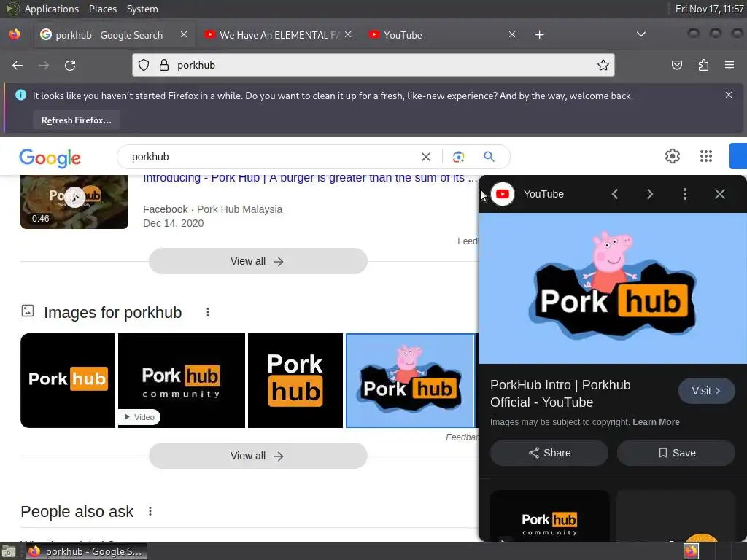
Task: Open the first Pork hub black logo image
Action: 68,381
